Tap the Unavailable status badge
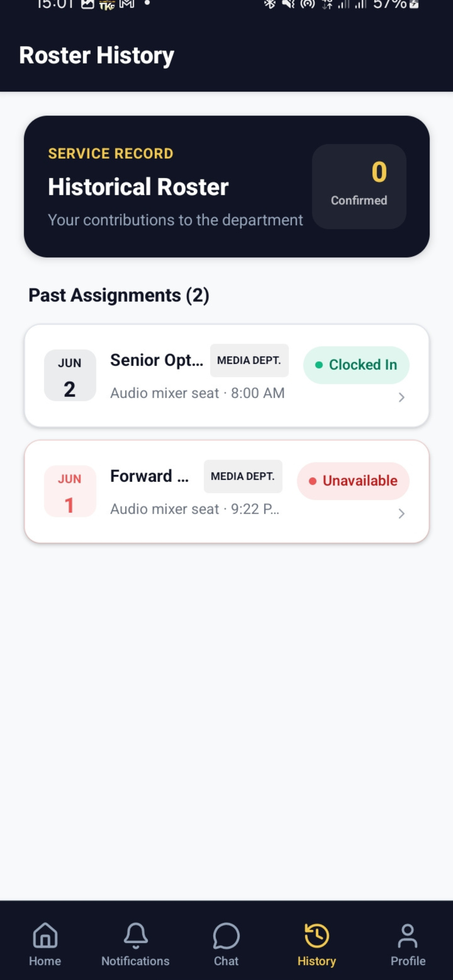Image resolution: width=453 pixels, height=980 pixels. 353,481
